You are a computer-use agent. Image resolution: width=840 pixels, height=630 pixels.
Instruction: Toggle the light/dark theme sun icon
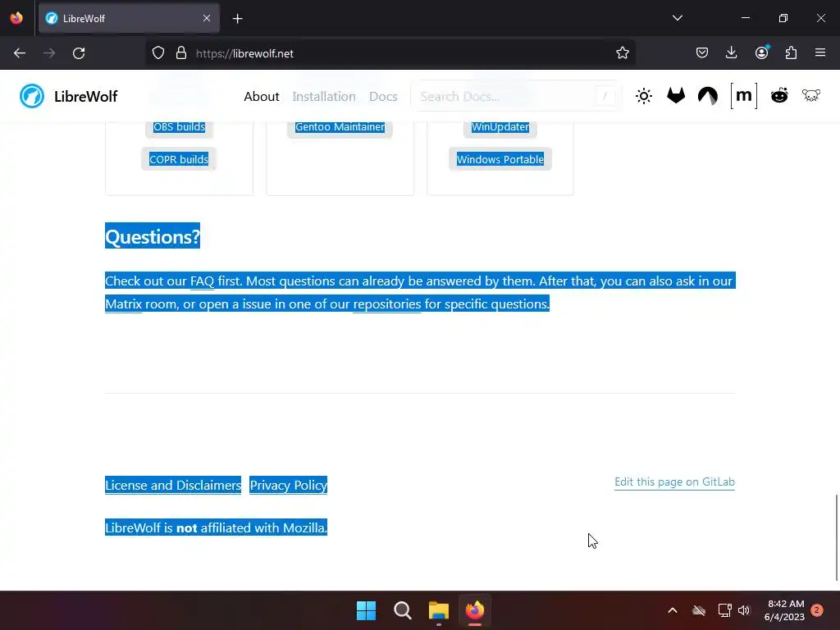click(643, 97)
